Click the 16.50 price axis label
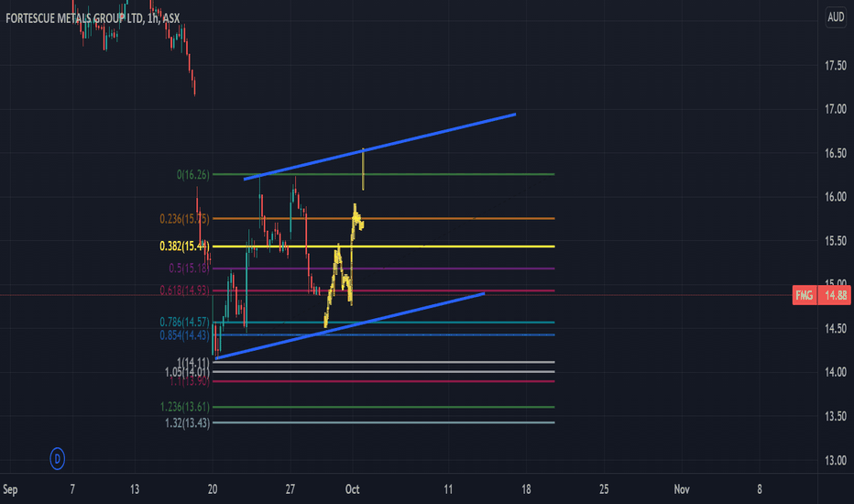This screenshot has height=504, width=854. [835, 153]
